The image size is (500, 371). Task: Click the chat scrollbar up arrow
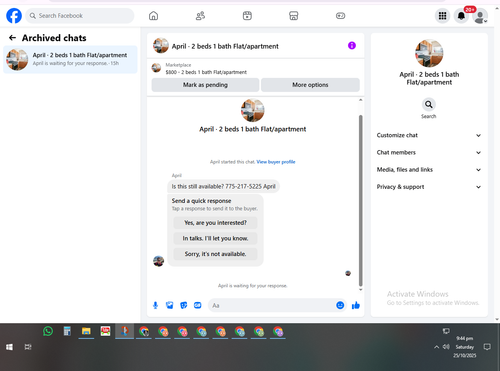tap(360, 100)
